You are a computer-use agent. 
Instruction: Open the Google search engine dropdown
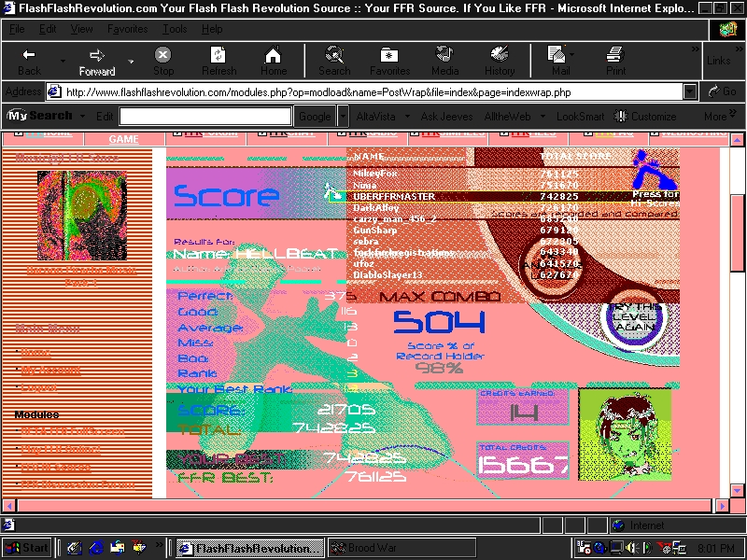pos(343,116)
